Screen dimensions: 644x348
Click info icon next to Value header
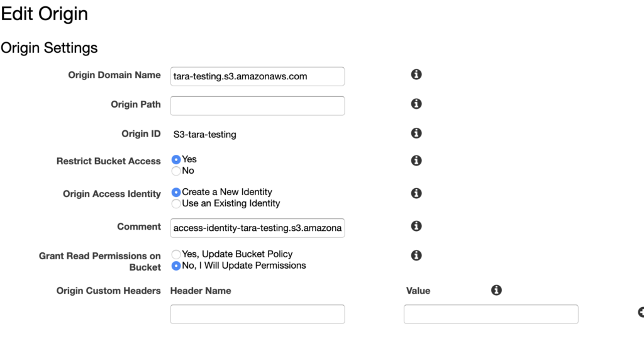[x=496, y=290]
